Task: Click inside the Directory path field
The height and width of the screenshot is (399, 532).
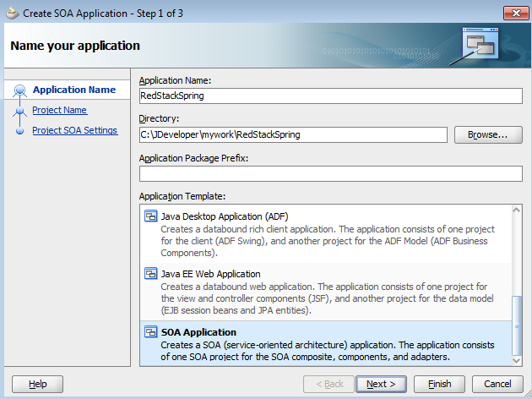Action: [293, 134]
